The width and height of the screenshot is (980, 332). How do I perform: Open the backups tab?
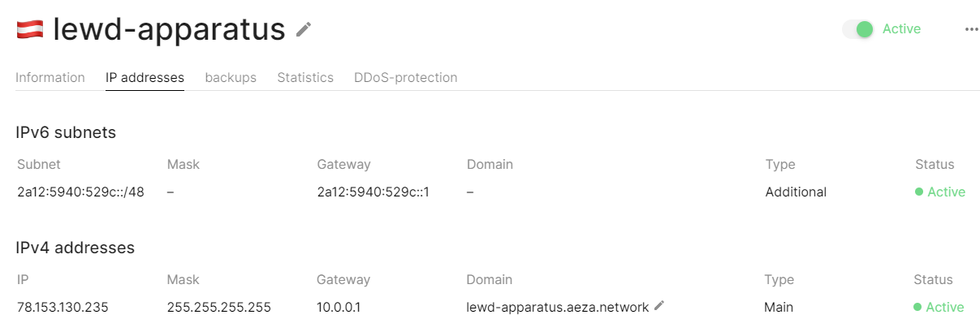coord(231,78)
